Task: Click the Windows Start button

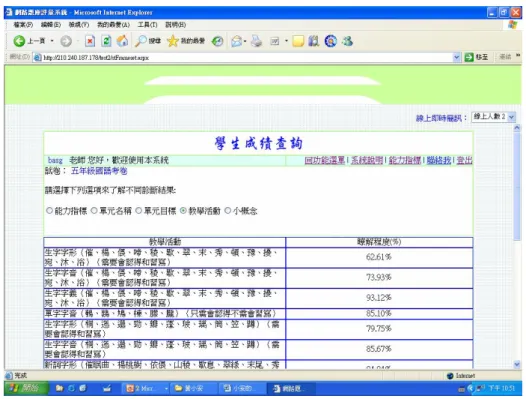Action: (x=26, y=388)
